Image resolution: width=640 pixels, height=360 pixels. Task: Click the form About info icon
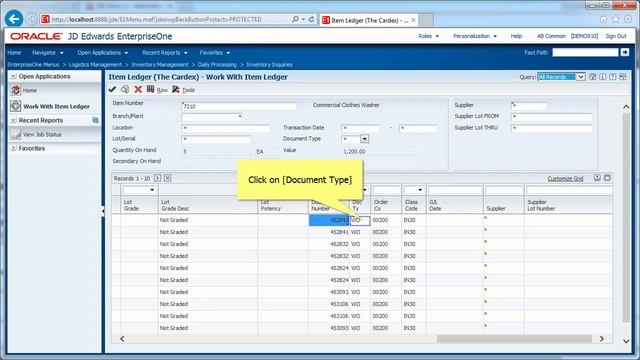(x=602, y=77)
